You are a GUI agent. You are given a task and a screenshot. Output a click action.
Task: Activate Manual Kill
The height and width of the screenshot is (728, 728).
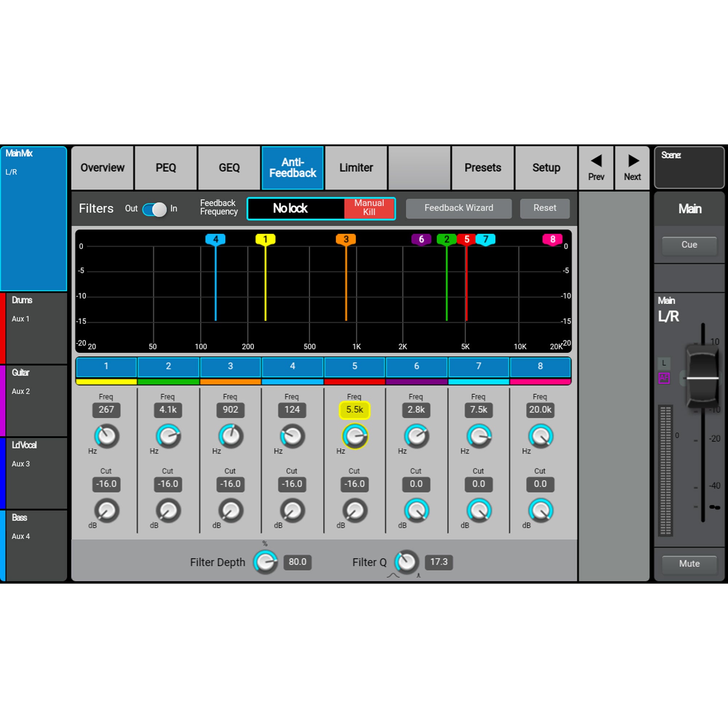point(368,208)
